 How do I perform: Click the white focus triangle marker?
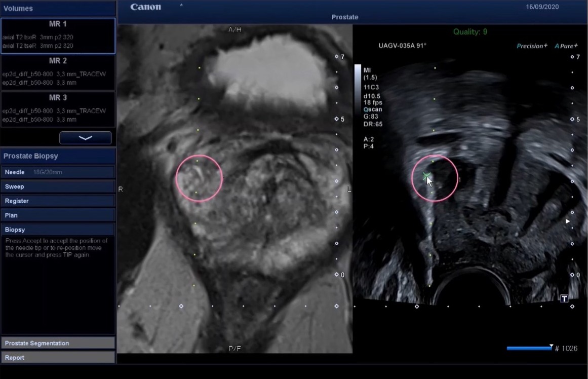567,221
